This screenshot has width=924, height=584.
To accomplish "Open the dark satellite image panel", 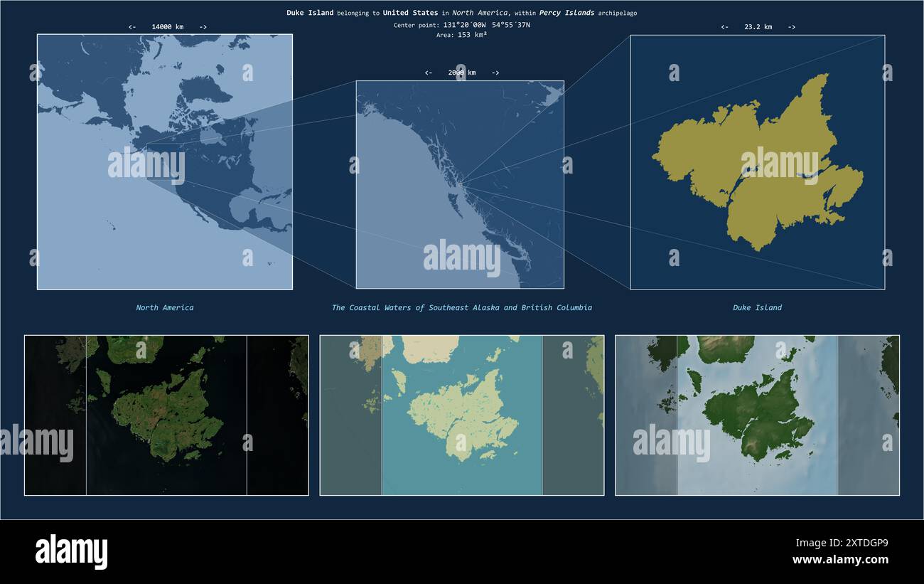I will 166,415.
